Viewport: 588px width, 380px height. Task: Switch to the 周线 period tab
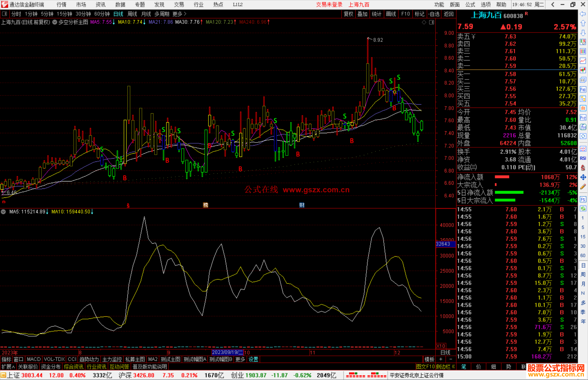132,14
